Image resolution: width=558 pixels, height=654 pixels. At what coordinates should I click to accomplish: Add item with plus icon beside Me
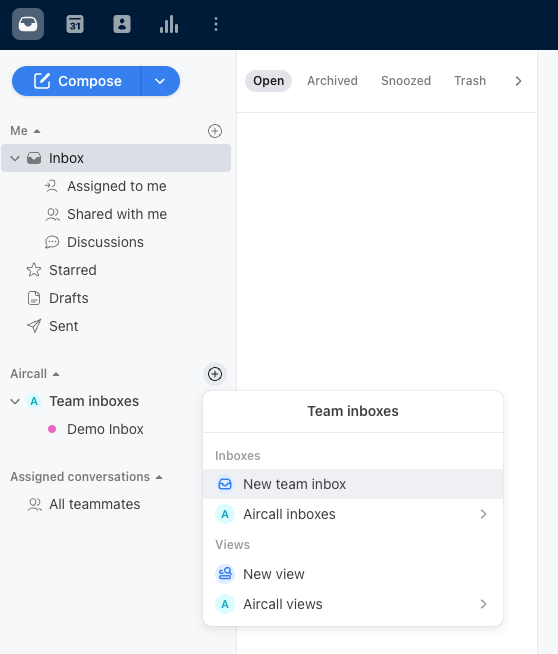tap(215, 131)
